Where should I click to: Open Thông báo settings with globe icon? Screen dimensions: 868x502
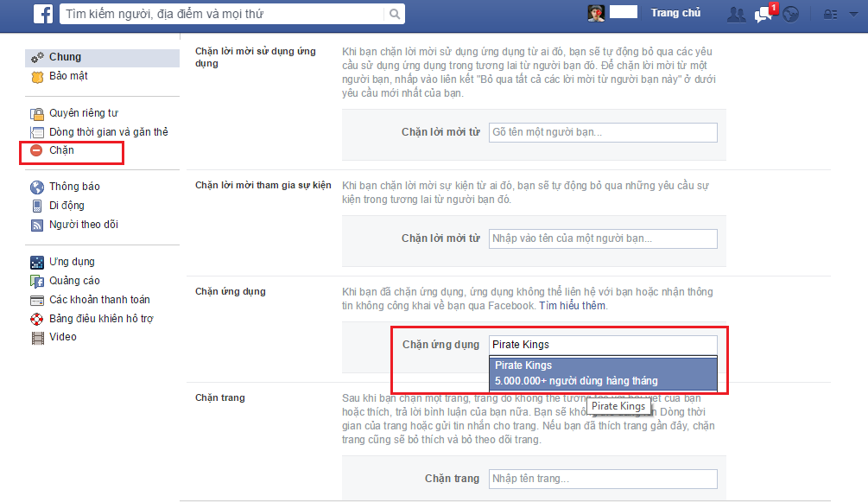(73, 187)
